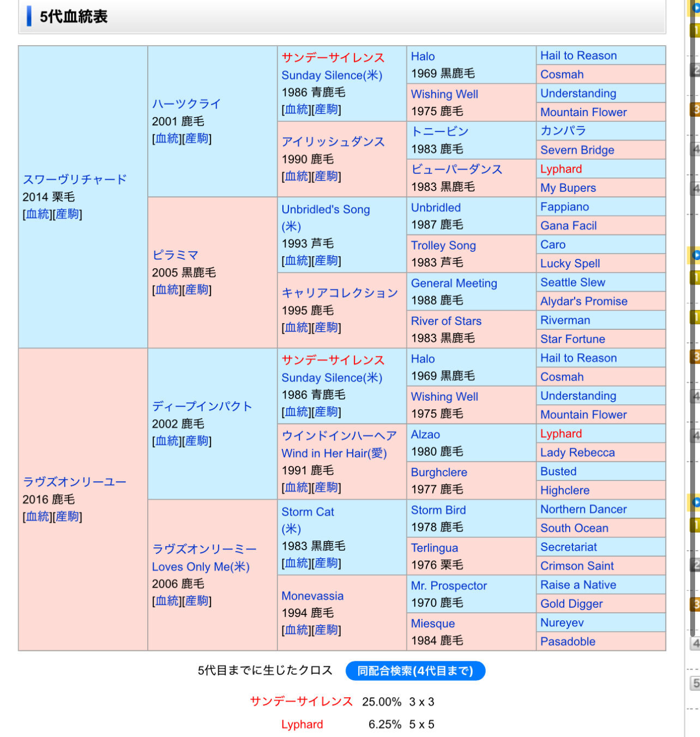Viewport: 700px width, 737px height.
Task: Open Storm Bird horse link
Action: [x=438, y=510]
